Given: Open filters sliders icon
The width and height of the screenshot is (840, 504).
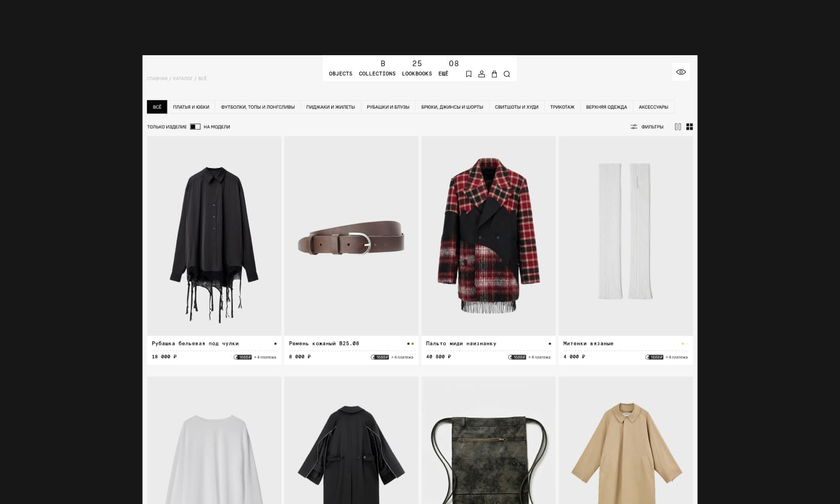Looking at the screenshot, I should [x=634, y=127].
